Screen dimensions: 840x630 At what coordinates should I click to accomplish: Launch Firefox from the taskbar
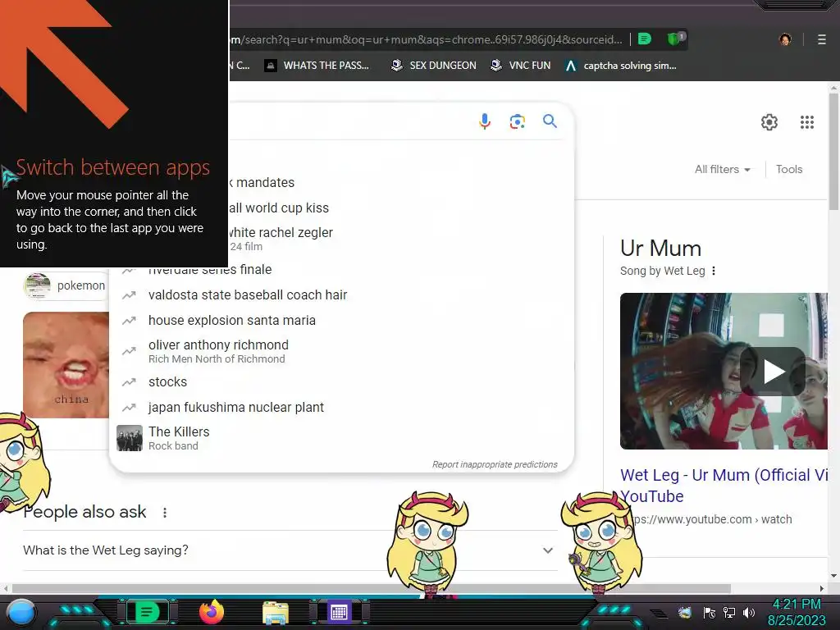point(211,612)
